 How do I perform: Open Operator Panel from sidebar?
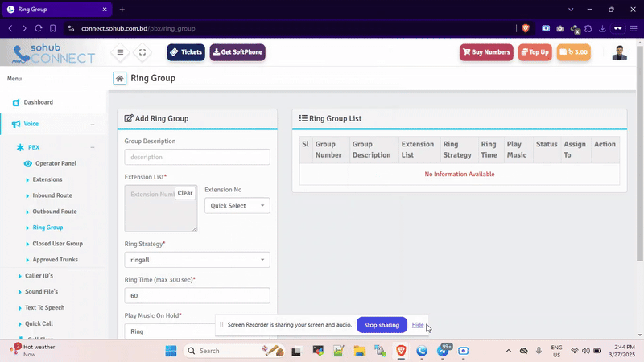(x=56, y=163)
